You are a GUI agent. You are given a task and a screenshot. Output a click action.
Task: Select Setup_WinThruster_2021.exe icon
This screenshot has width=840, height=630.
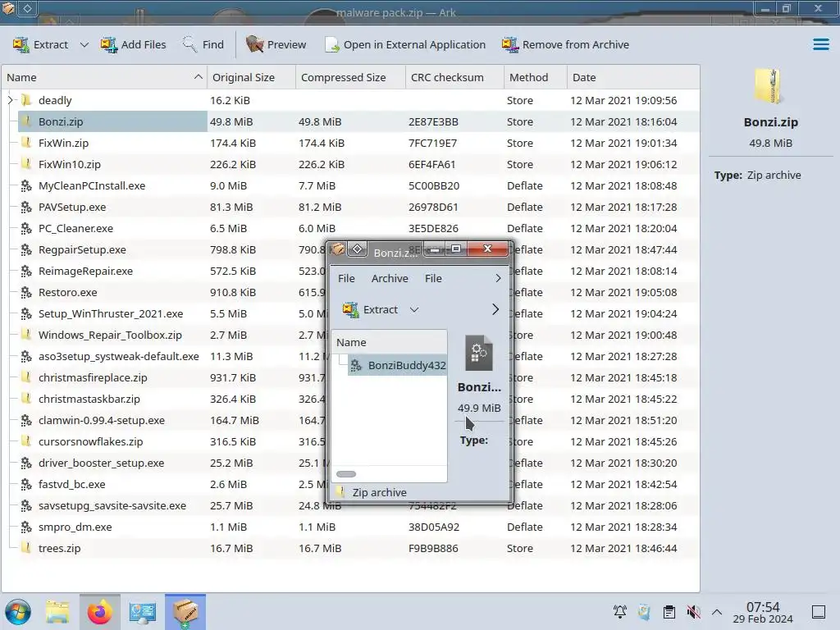coord(26,314)
